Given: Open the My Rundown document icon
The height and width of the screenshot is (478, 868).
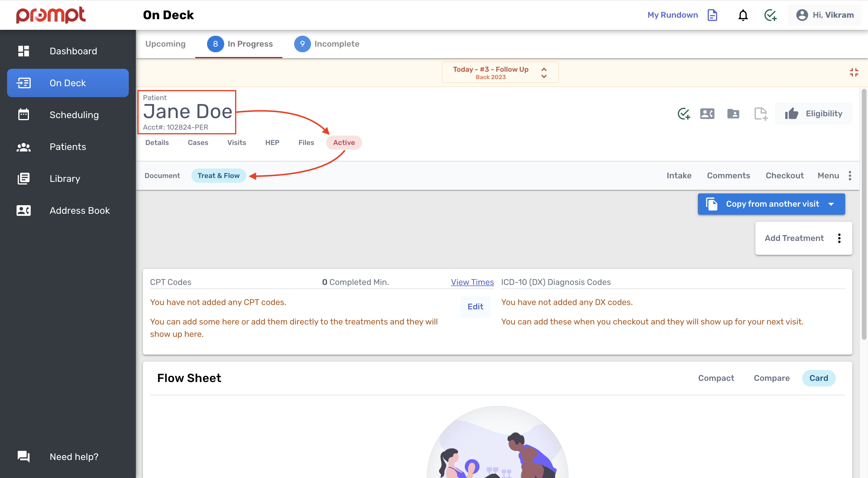Looking at the screenshot, I should point(712,15).
